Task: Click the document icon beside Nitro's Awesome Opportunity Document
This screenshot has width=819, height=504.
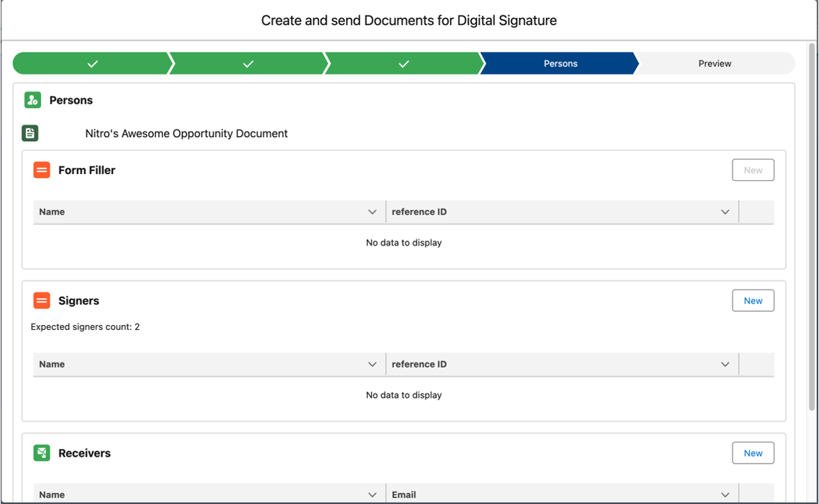Action: (x=30, y=133)
